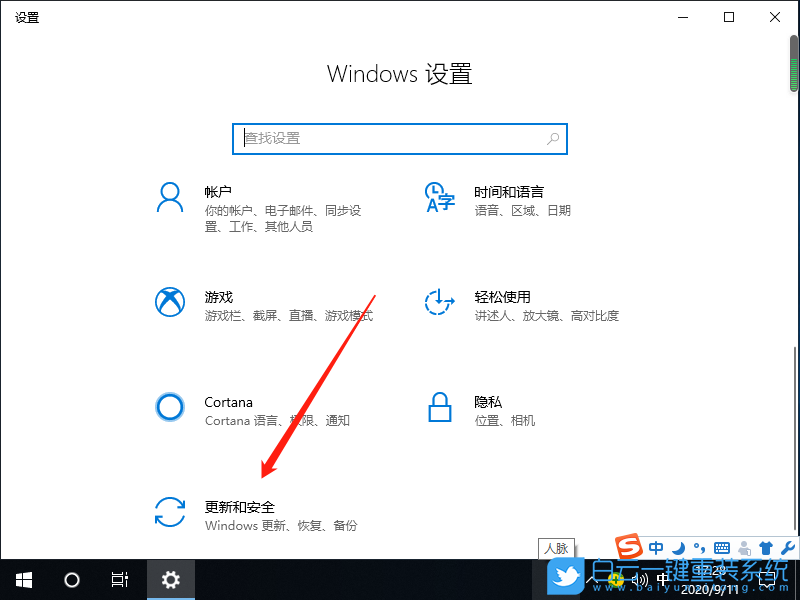Open Task View on the taskbar
The width and height of the screenshot is (800, 600).
pos(120,579)
